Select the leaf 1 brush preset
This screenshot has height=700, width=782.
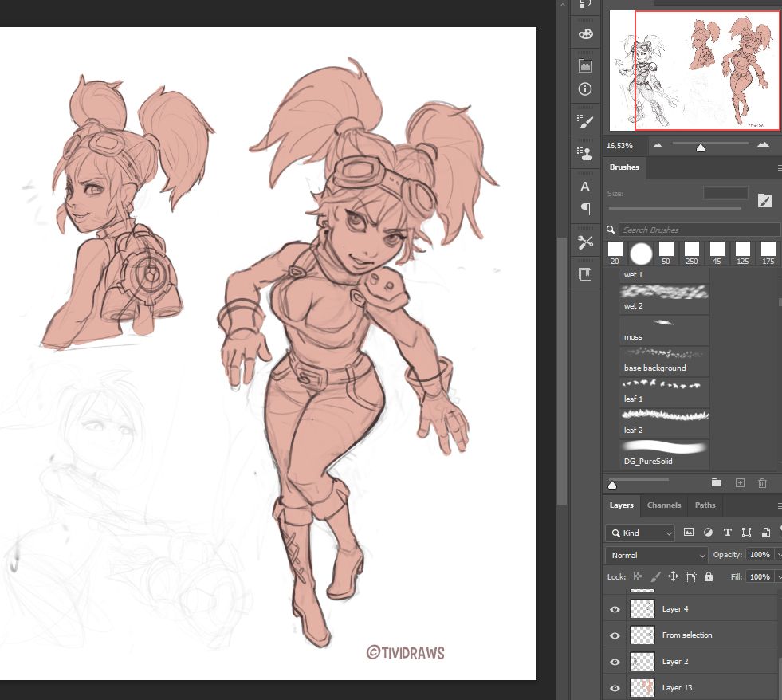coord(664,391)
